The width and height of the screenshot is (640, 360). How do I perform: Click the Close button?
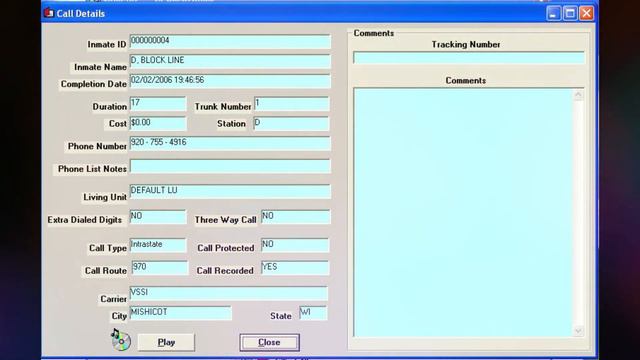point(269,342)
